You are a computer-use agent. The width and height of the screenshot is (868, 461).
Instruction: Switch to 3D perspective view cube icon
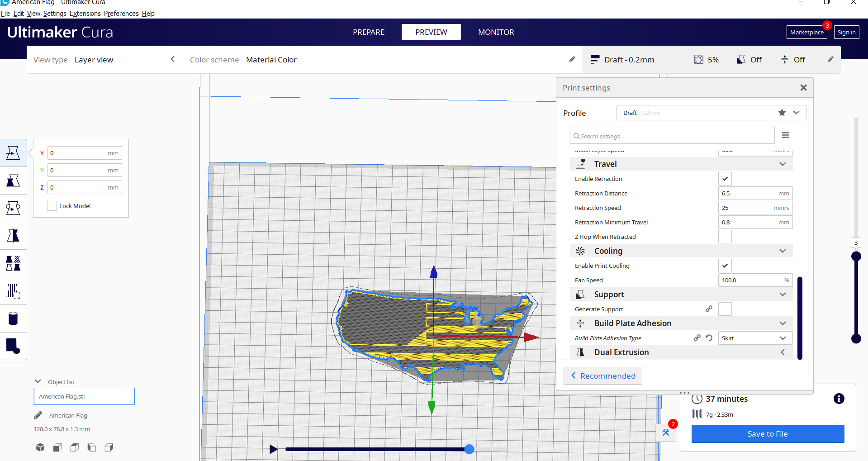(40, 447)
